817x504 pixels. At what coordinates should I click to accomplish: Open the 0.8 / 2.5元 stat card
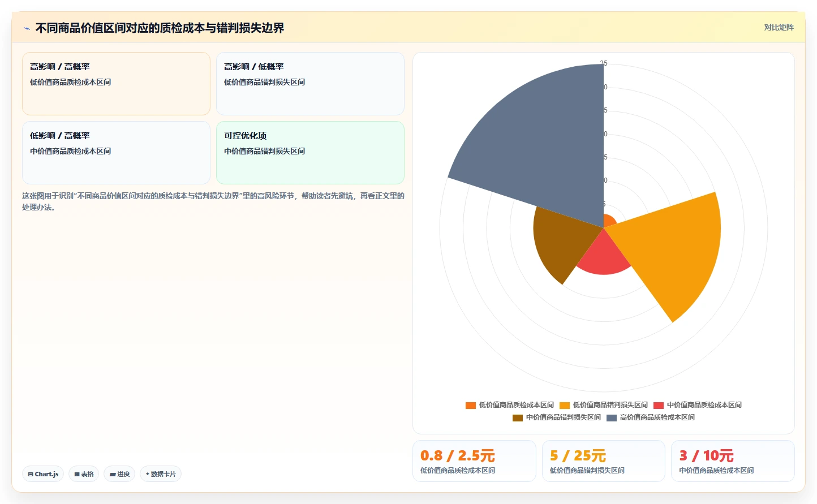pyautogui.click(x=474, y=461)
